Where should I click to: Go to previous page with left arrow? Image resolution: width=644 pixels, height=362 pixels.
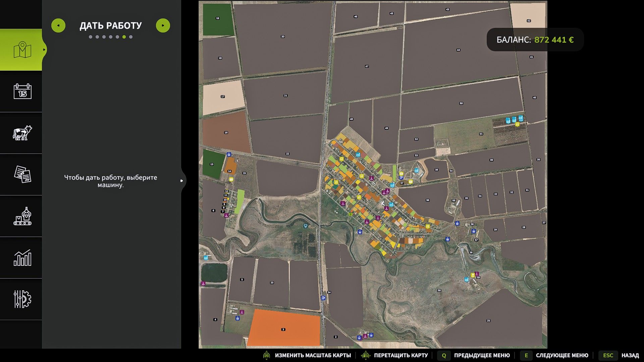[58, 25]
